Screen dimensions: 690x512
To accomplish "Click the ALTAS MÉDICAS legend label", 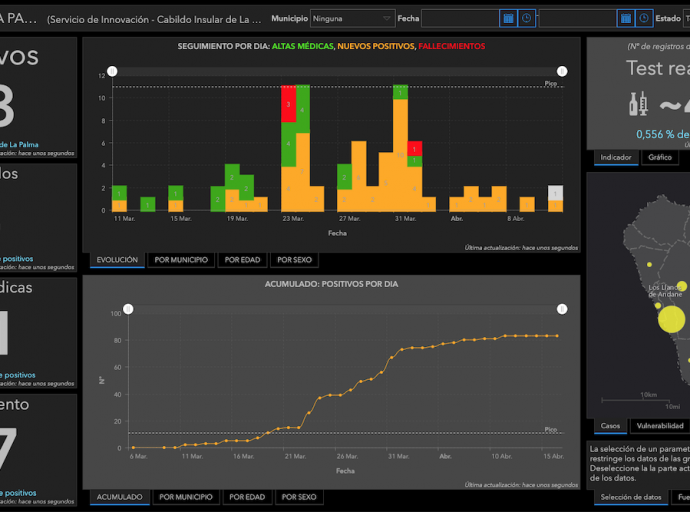I will [x=303, y=46].
